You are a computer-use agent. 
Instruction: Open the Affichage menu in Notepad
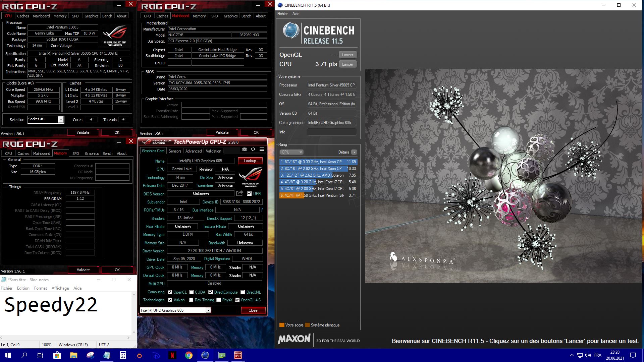pos(60,288)
